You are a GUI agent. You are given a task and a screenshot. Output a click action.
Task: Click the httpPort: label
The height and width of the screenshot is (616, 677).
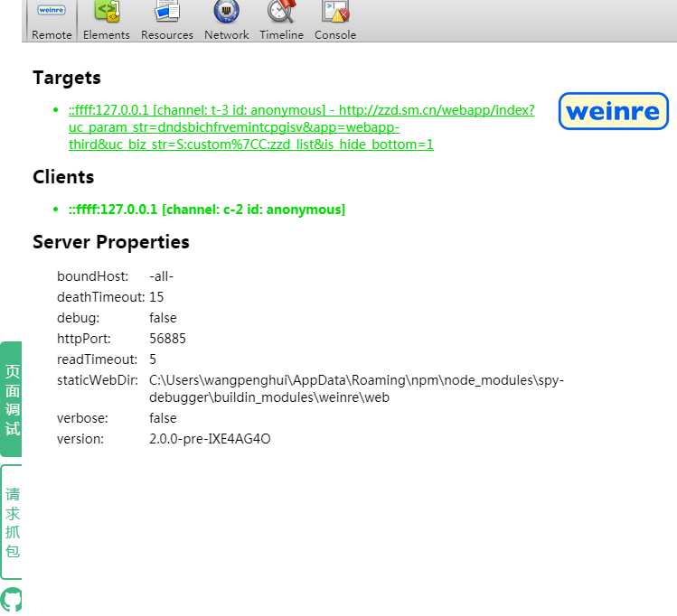click(84, 339)
